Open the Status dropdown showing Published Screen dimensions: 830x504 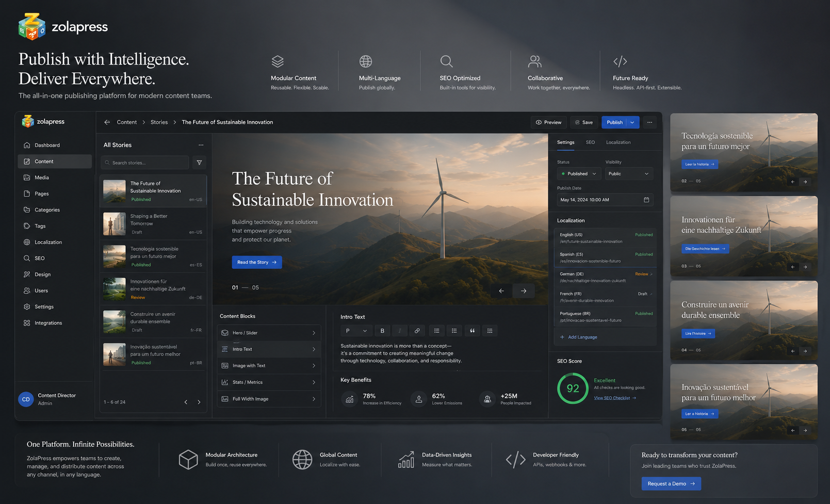click(579, 174)
